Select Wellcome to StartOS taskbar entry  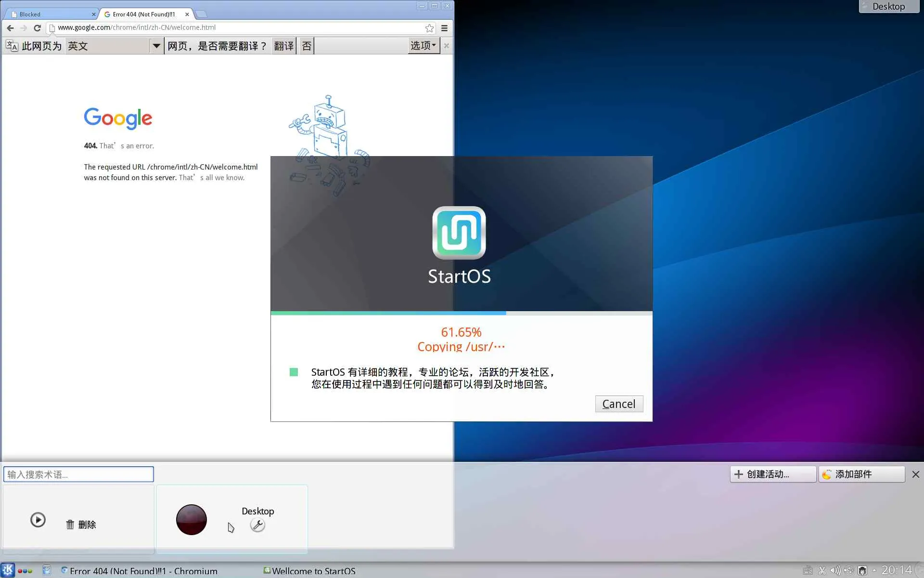click(309, 571)
